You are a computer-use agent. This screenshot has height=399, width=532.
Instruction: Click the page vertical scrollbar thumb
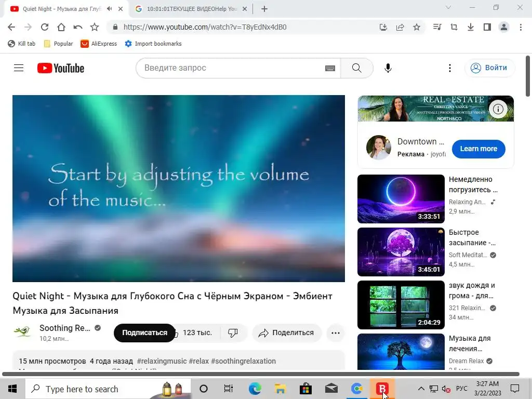[x=528, y=76]
